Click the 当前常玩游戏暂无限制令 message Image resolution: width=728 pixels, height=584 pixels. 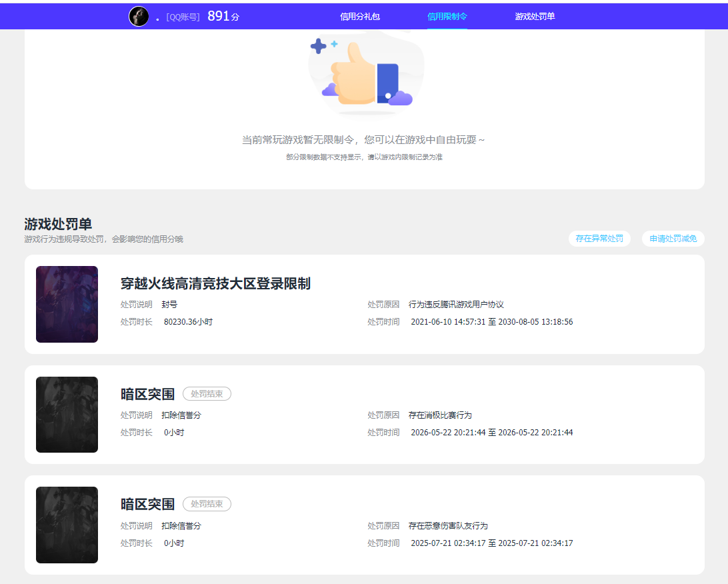point(363,140)
